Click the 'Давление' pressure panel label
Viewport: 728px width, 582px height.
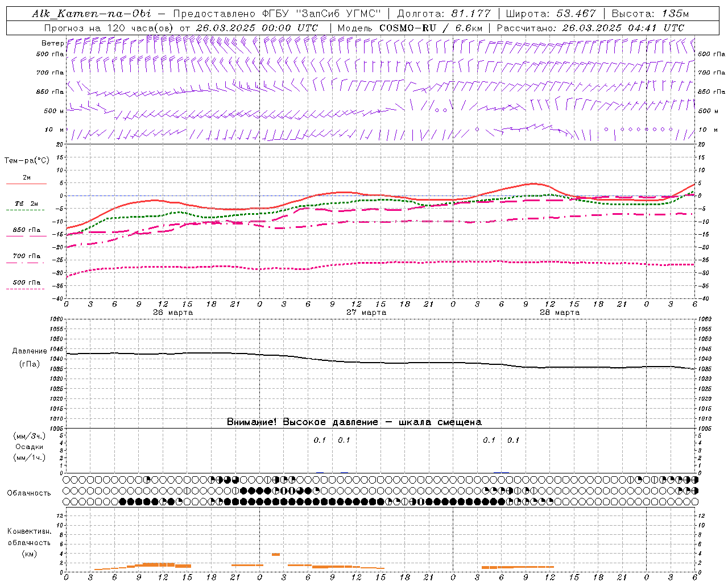[30, 351]
